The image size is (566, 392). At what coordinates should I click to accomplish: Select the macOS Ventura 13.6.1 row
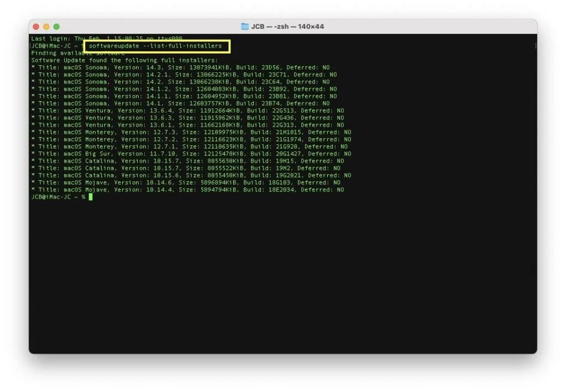pos(188,126)
